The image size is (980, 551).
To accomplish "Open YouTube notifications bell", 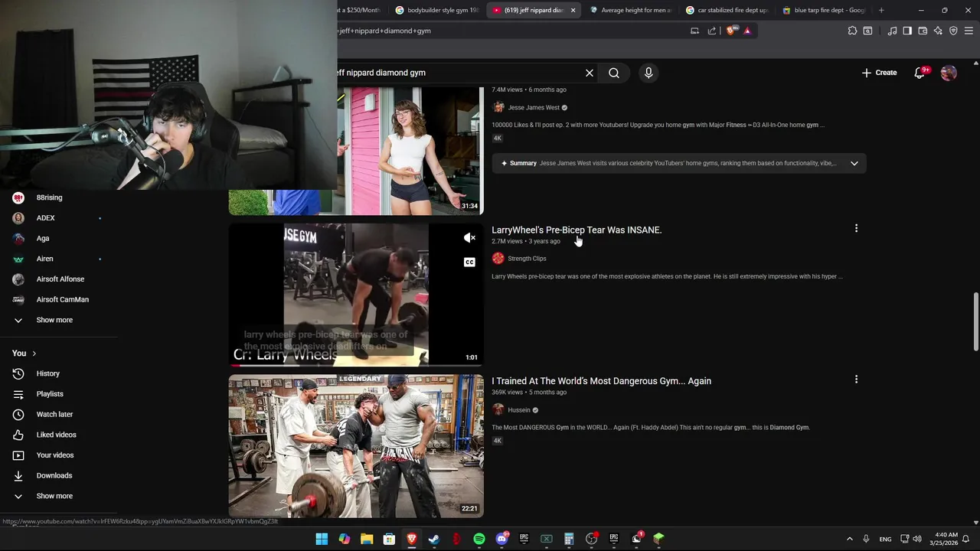I will (x=920, y=73).
